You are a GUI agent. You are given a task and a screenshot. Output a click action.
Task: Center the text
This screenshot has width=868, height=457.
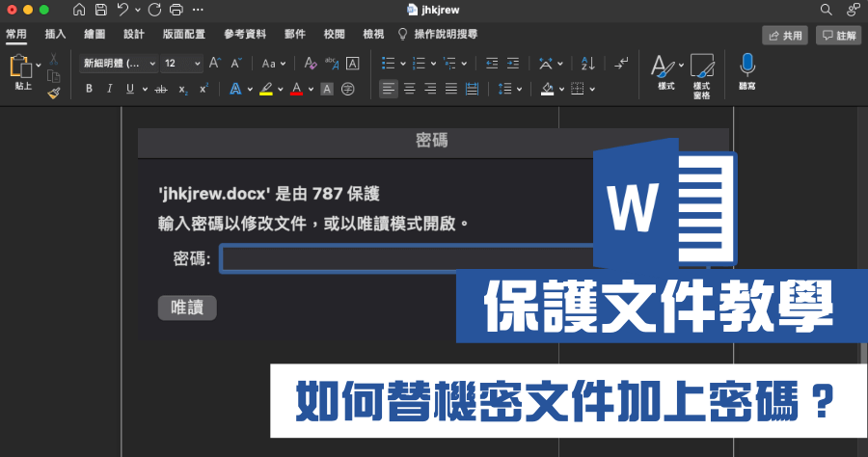pyautogui.click(x=410, y=89)
